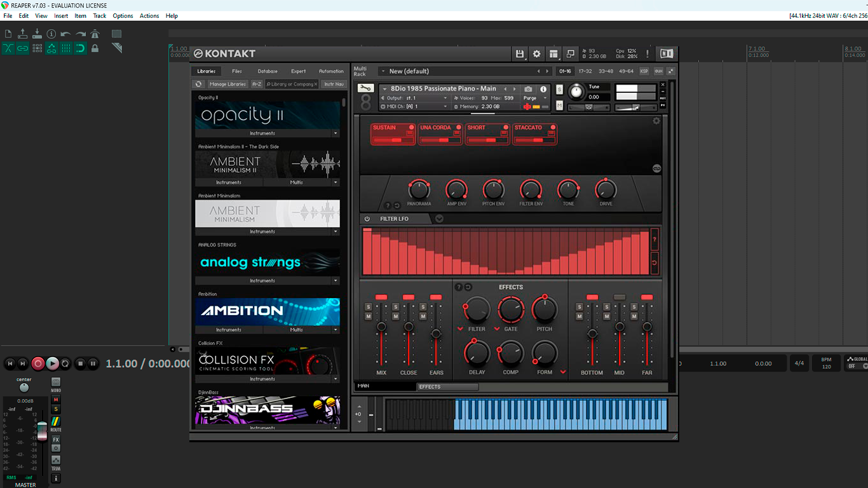The image size is (868, 488).
Task: Solo the instrument with S button beside Tune
Action: point(560,90)
